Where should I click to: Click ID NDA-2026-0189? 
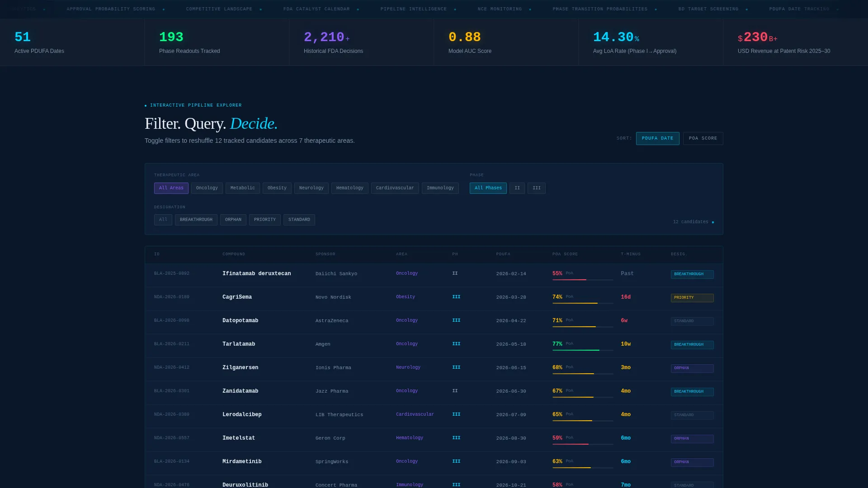172,297
